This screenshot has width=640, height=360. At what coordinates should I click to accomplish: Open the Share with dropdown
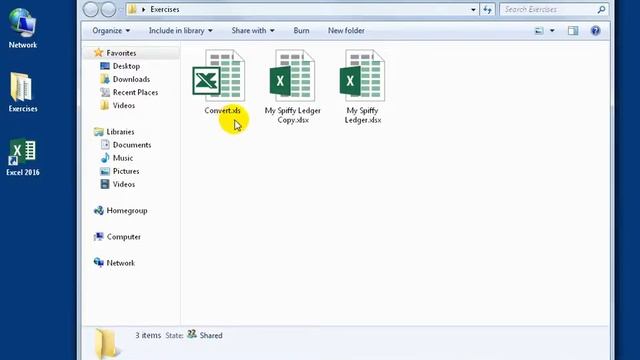click(253, 31)
